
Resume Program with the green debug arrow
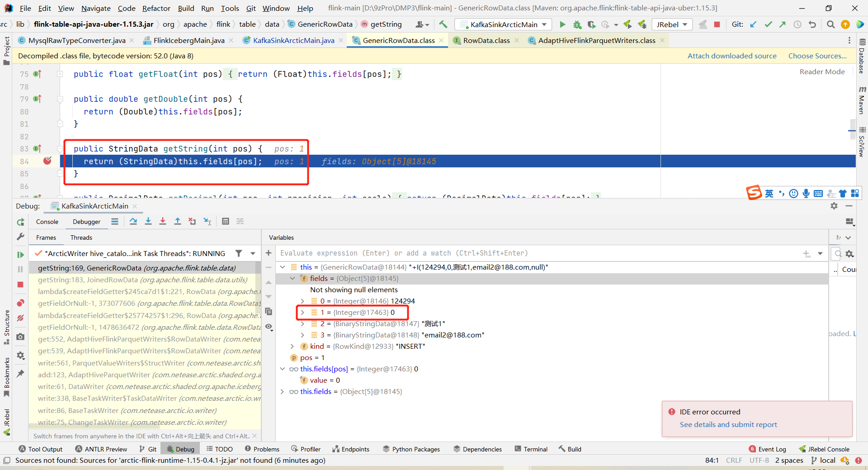[x=20, y=255]
